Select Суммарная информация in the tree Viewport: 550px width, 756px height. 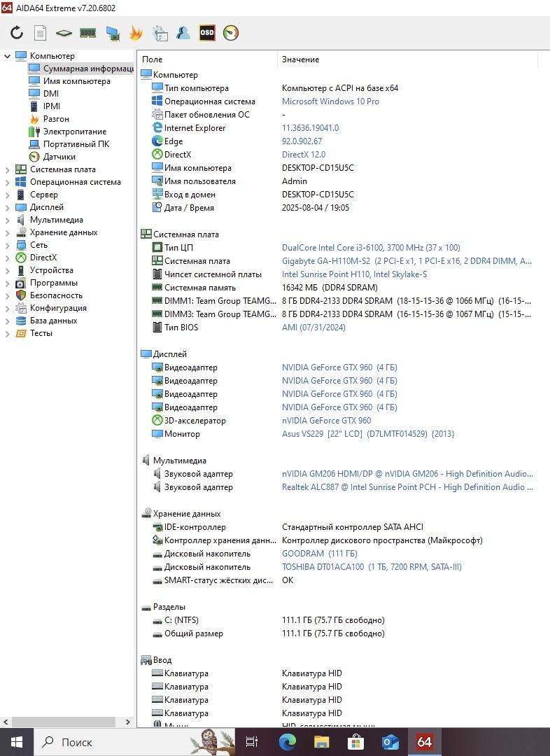coord(87,69)
